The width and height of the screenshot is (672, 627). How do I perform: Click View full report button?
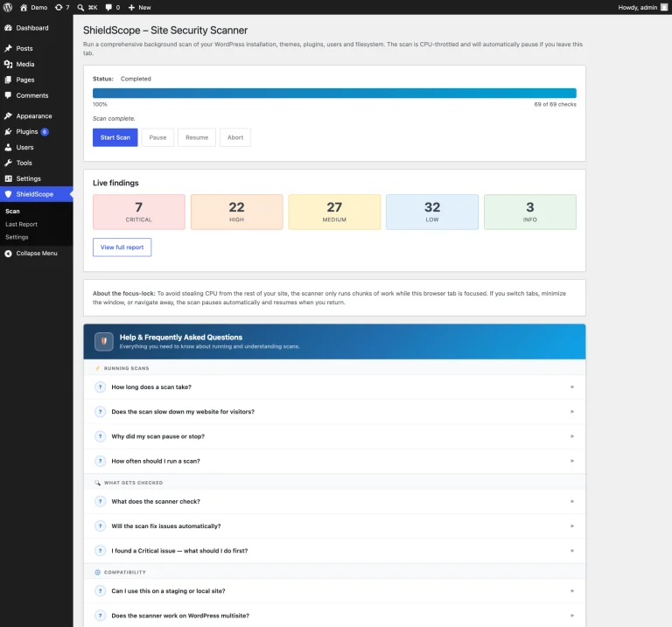[122, 247]
